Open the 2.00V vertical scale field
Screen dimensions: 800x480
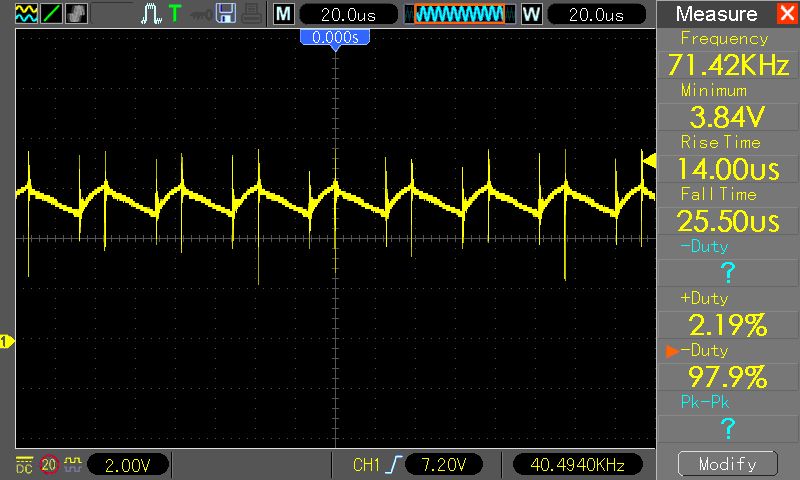tap(128, 465)
